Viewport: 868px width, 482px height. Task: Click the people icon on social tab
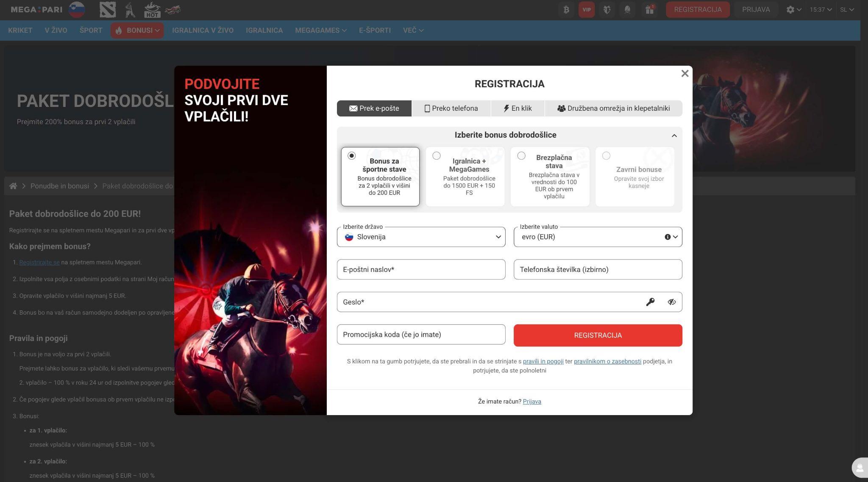(x=561, y=108)
